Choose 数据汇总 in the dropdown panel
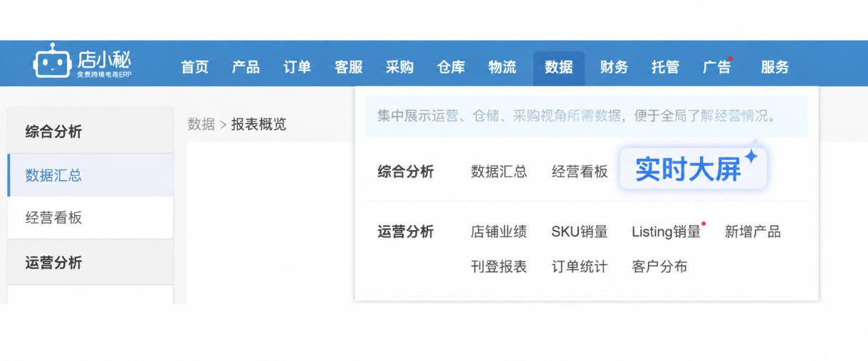Viewport: 868px width, 361px height. (x=498, y=172)
